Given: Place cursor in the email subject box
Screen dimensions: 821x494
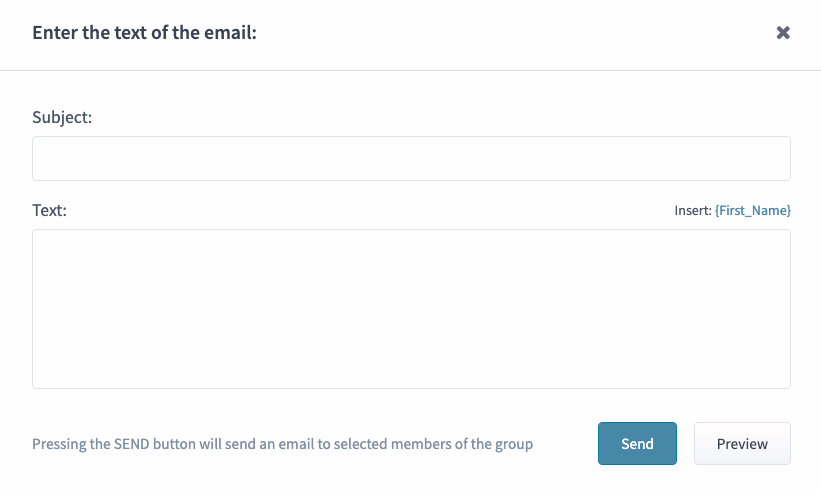Looking at the screenshot, I should [411, 158].
